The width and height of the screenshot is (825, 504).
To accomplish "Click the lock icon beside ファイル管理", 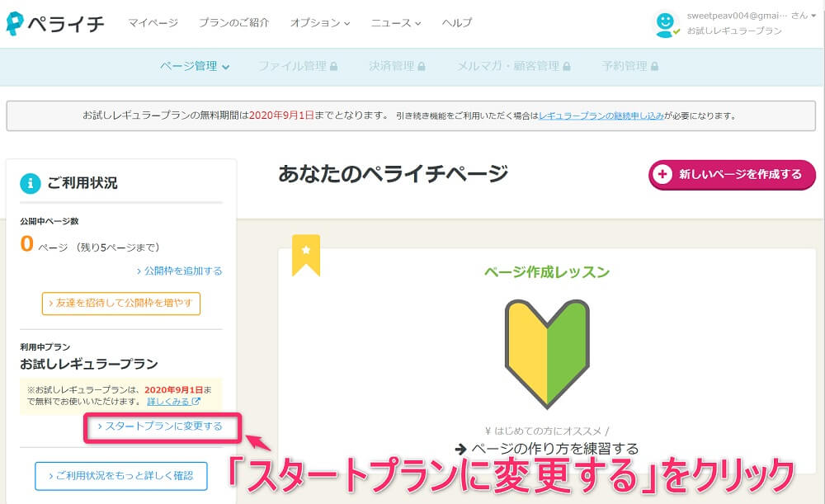I will coord(333,66).
